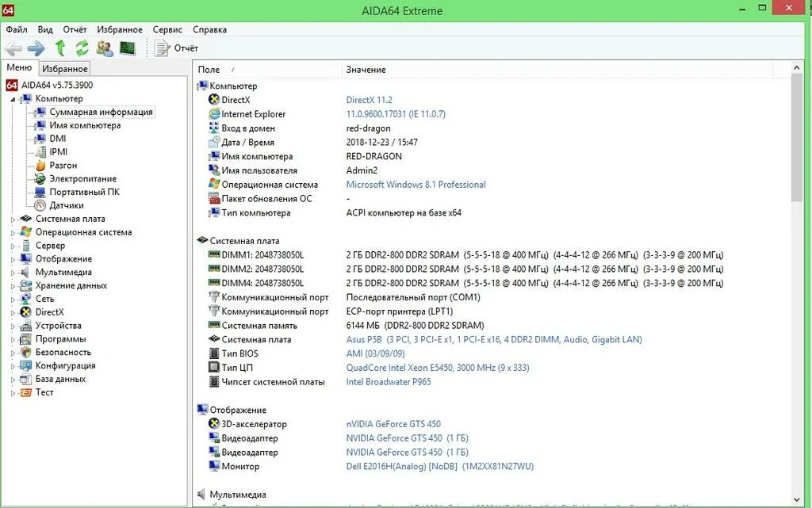Viewport: 812px width, 508px height.
Task: Click the Устройства icon in the tree
Action: [x=26, y=326]
